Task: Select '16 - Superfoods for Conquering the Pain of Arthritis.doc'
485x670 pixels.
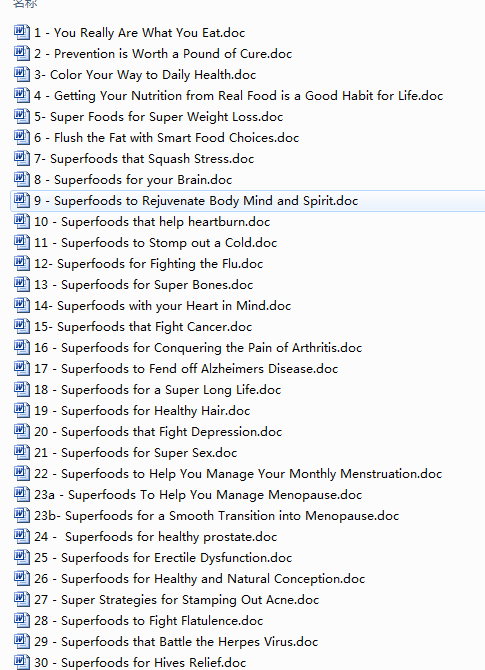Action: [x=198, y=348]
